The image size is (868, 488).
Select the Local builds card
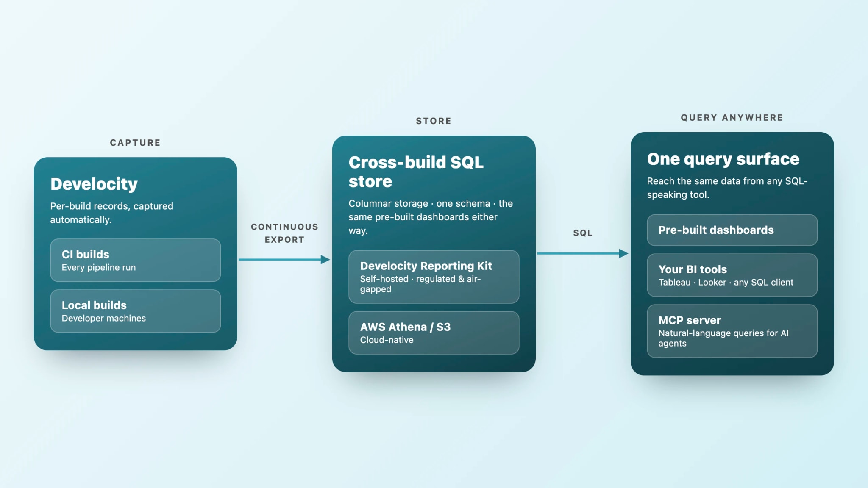tap(136, 311)
